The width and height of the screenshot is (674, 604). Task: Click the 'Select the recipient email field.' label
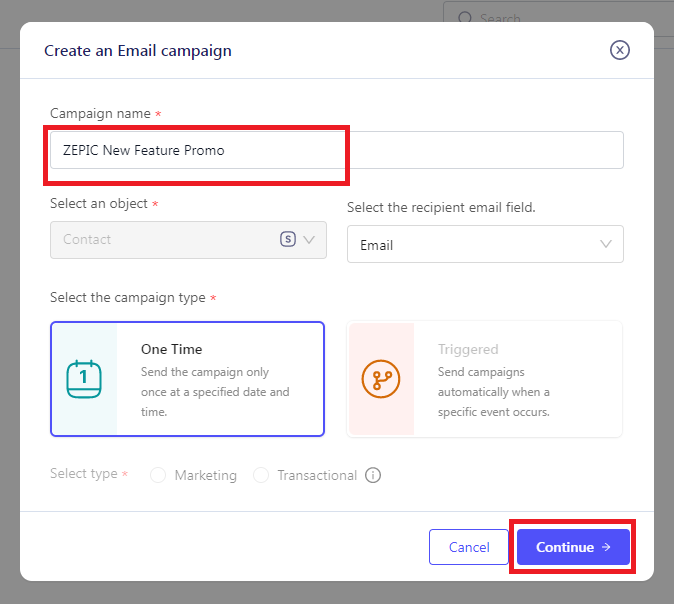point(441,208)
